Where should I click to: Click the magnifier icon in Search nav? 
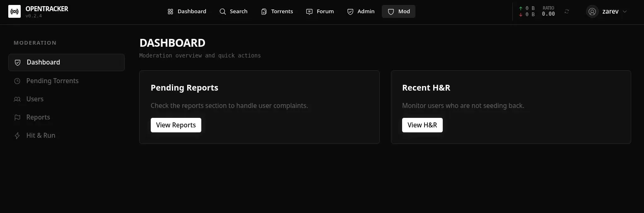(x=223, y=12)
